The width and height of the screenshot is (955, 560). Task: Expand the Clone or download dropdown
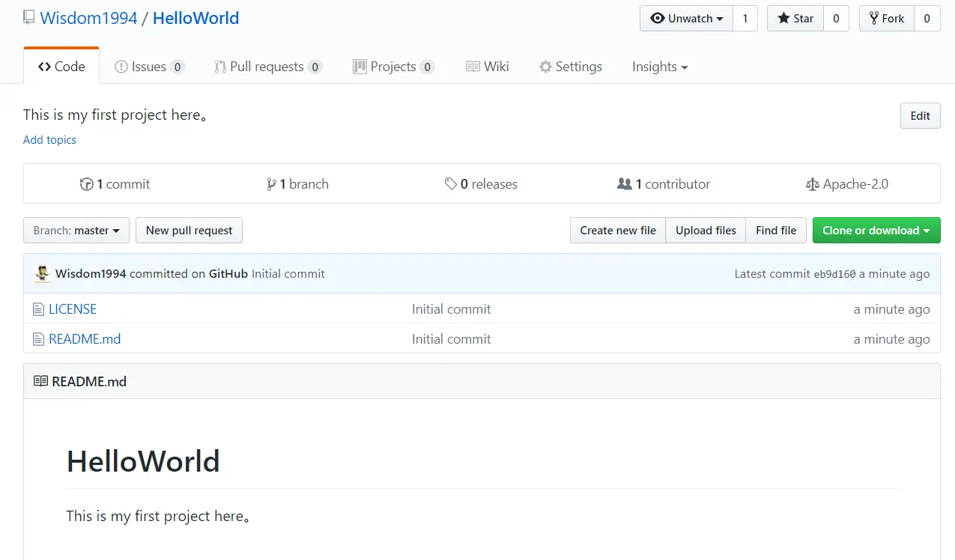[876, 231]
